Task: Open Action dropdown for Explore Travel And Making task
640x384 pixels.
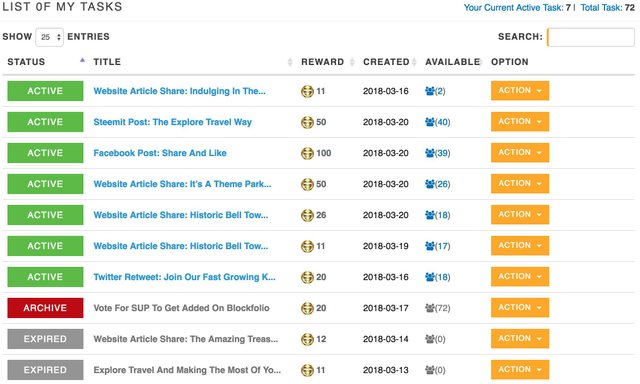Action: coord(520,370)
